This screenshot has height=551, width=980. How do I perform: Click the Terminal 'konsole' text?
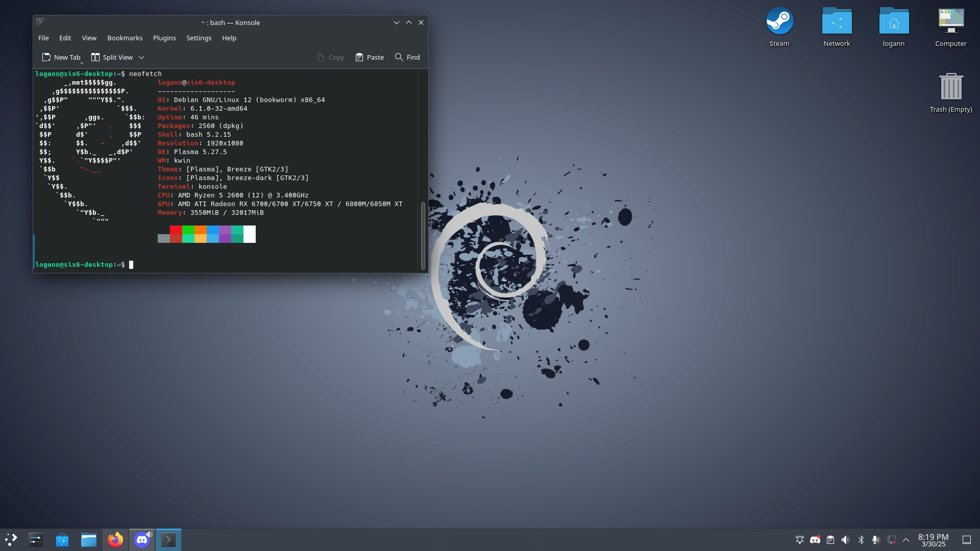pyautogui.click(x=212, y=187)
